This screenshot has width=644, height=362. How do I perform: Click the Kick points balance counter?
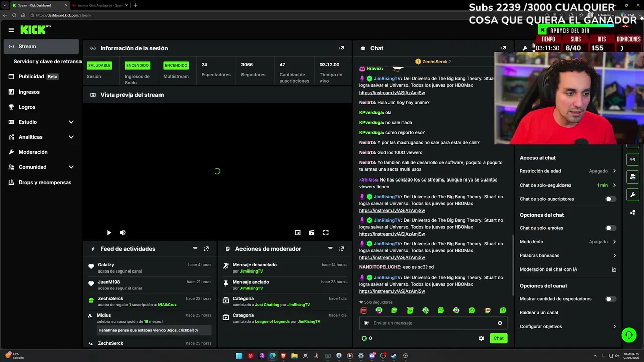tap(367, 338)
